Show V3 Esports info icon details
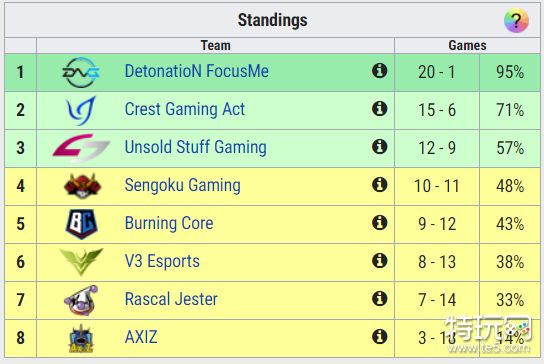The width and height of the screenshot is (544, 364). 380,260
